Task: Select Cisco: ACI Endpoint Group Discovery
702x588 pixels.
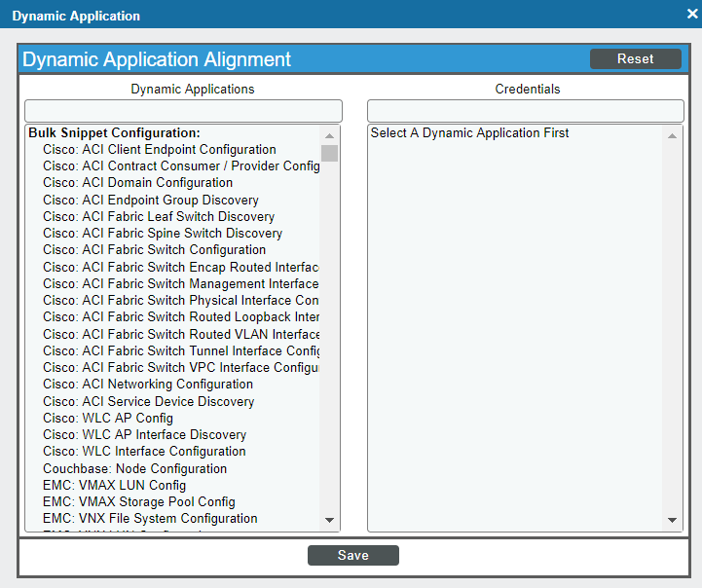Action: click(x=151, y=200)
